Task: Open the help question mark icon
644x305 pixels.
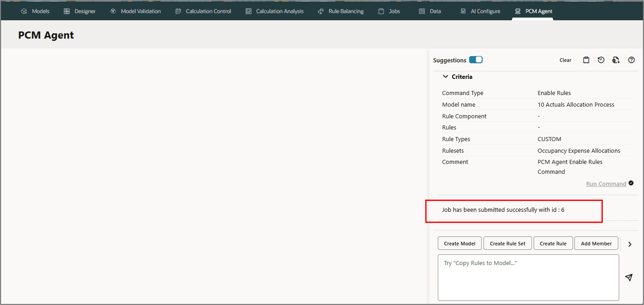Action: (631, 60)
